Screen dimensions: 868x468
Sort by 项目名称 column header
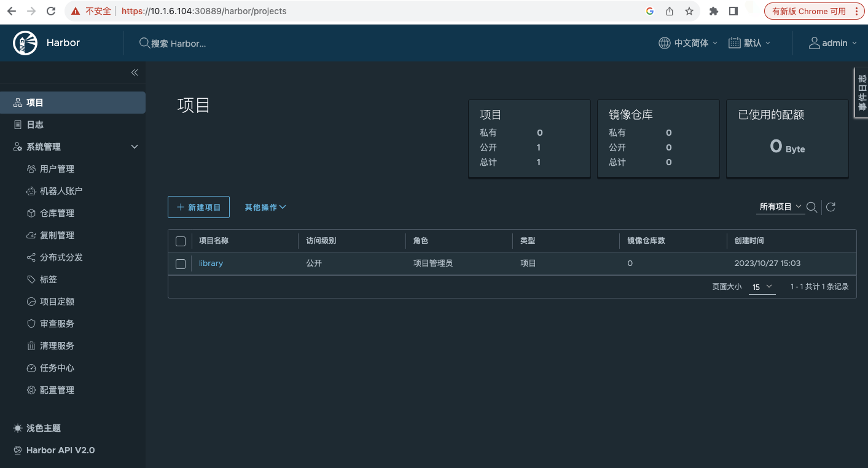coord(214,241)
